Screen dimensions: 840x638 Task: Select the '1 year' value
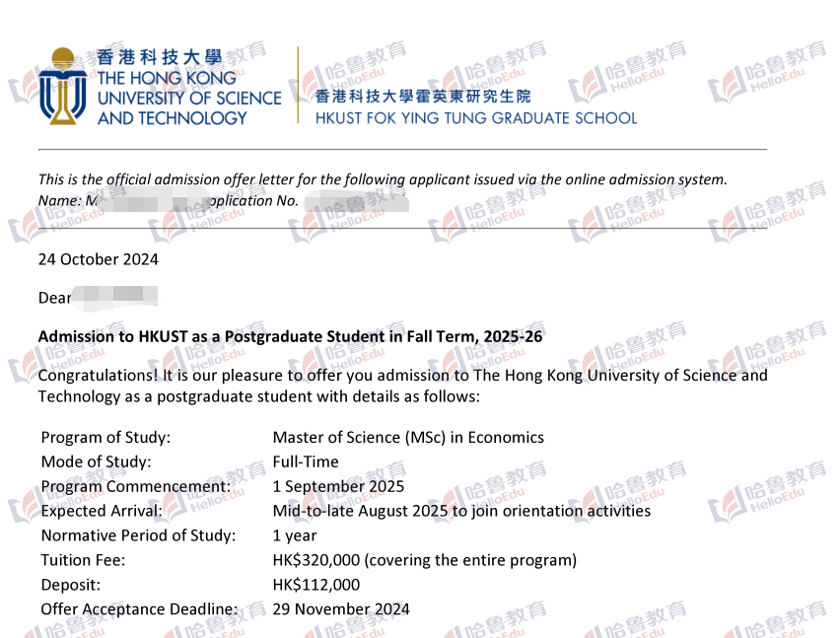point(295,535)
